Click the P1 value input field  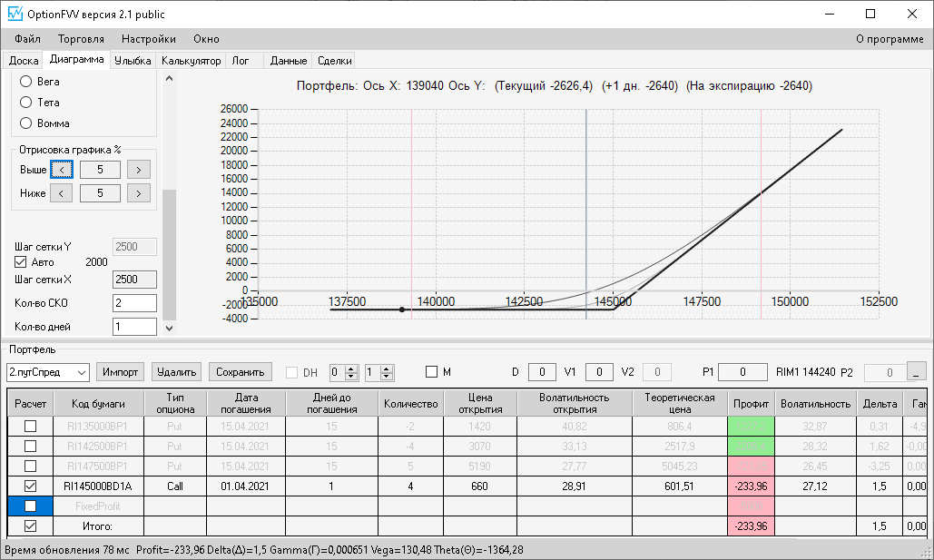click(742, 372)
